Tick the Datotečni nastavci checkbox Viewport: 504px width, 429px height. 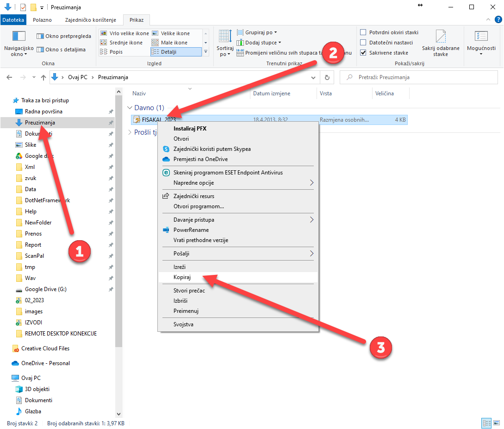pos(363,43)
